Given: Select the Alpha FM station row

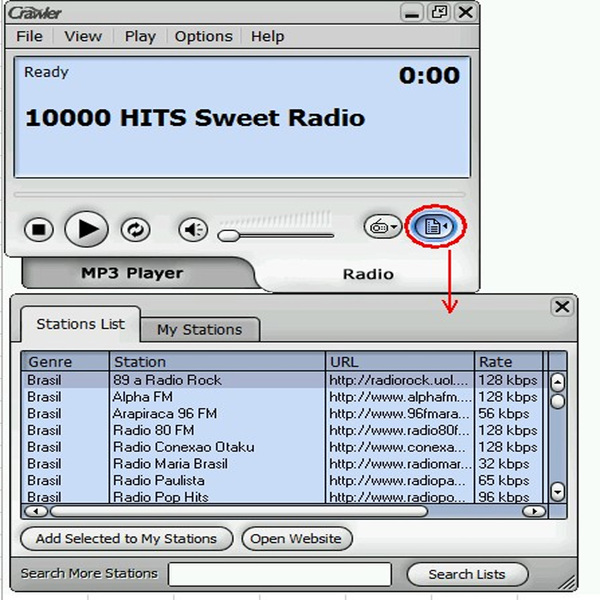Looking at the screenshot, I should (x=283, y=397).
